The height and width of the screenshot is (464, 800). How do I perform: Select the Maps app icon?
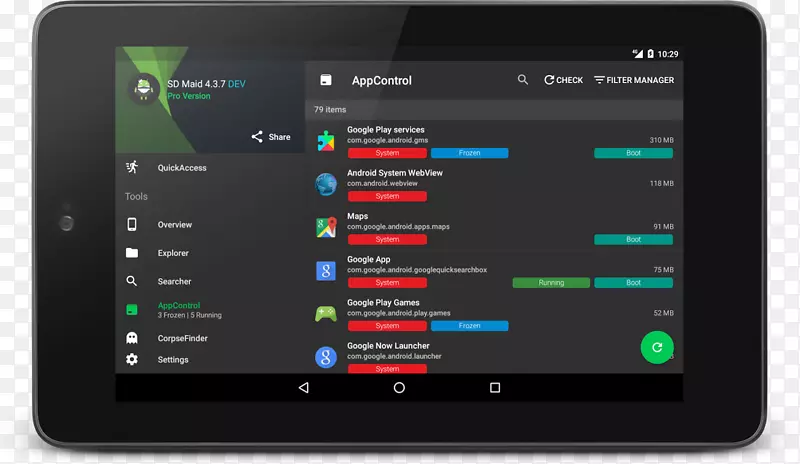coord(326,227)
